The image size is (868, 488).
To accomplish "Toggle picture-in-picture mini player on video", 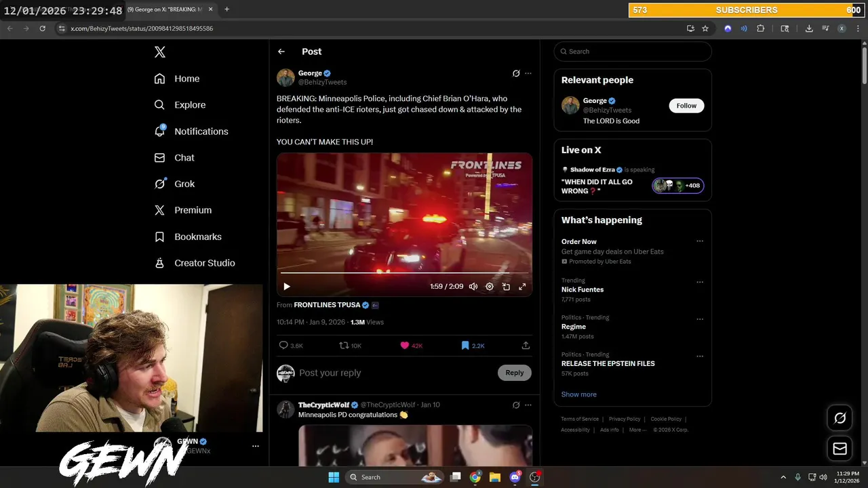I will pyautogui.click(x=506, y=287).
